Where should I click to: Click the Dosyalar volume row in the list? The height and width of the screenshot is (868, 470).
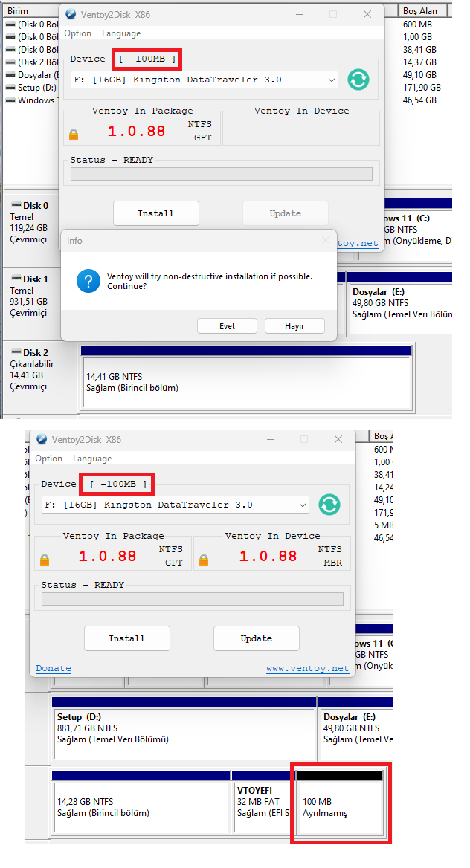(x=31, y=75)
